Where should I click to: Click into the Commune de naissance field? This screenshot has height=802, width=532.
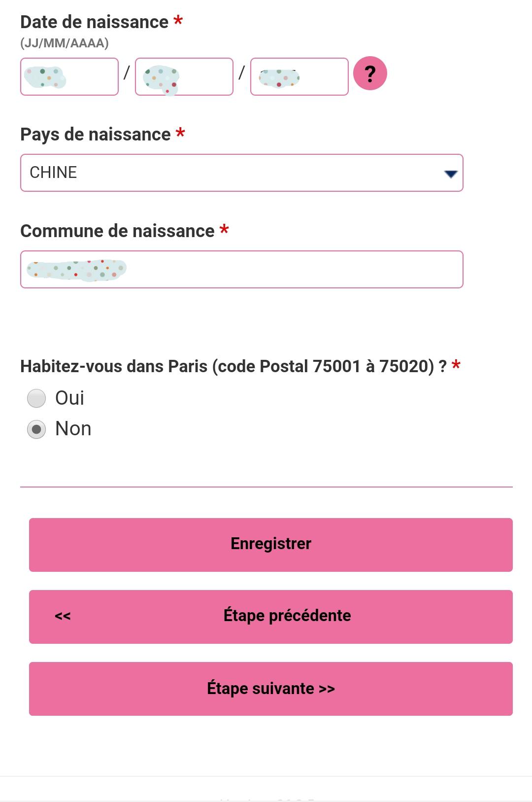click(241, 269)
